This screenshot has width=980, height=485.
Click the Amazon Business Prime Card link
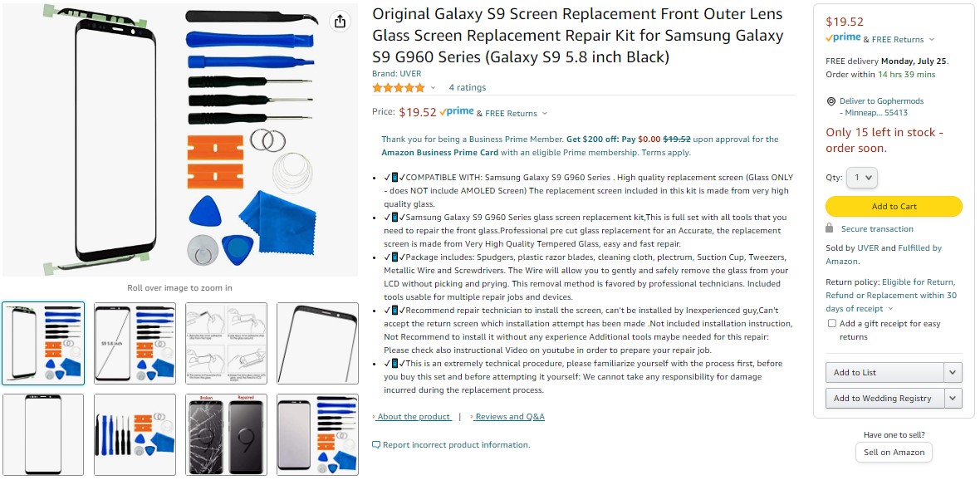coord(440,153)
